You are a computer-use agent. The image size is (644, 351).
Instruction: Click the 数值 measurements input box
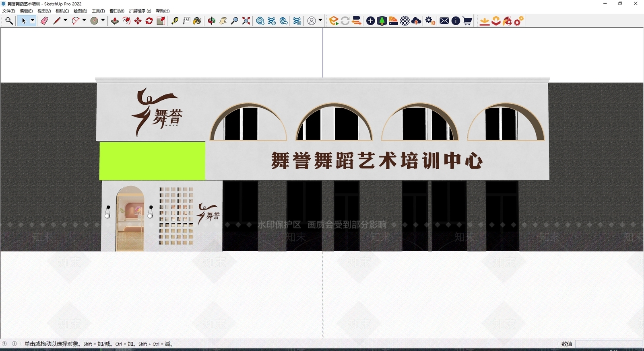[609, 344]
